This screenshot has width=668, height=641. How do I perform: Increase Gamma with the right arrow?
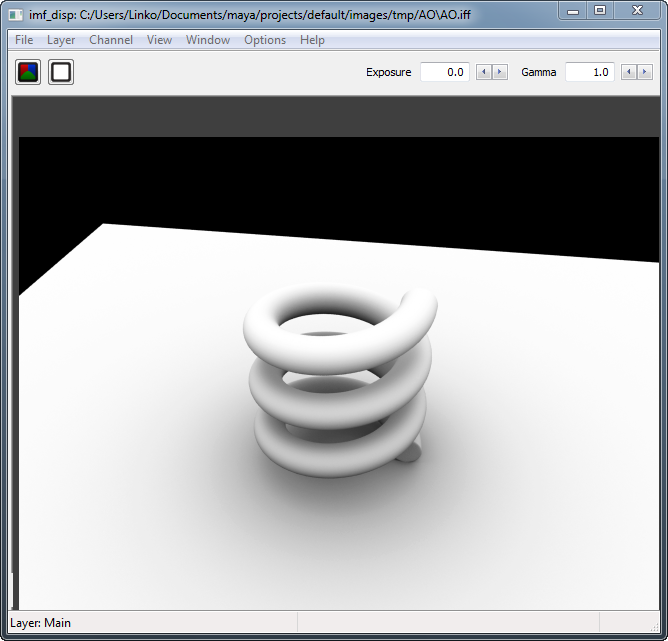(645, 72)
